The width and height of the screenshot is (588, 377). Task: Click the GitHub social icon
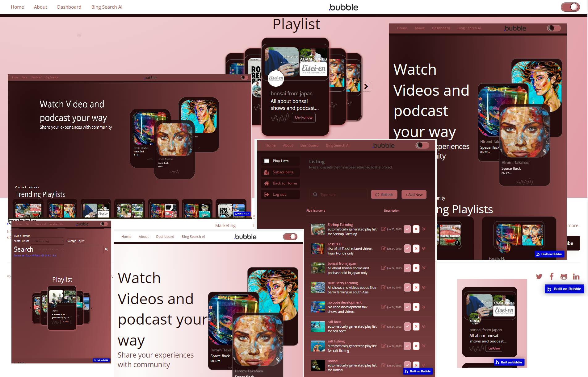coord(564,276)
